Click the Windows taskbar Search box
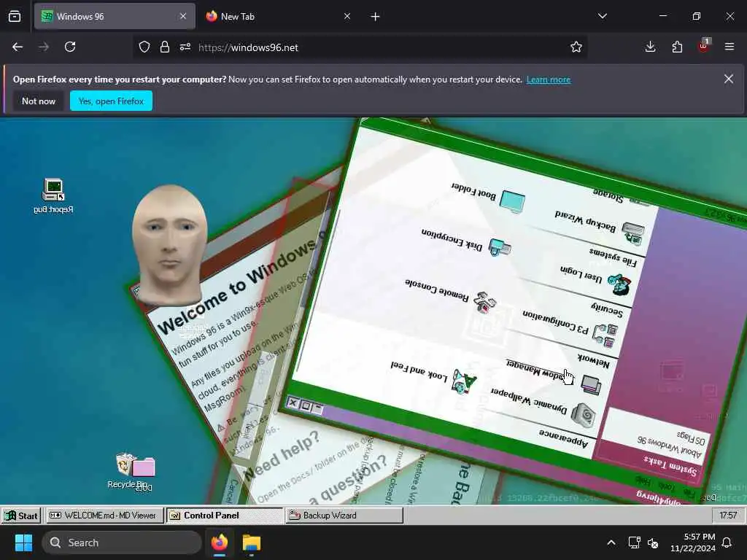Screen dimensions: 747x560 [x=122, y=542]
